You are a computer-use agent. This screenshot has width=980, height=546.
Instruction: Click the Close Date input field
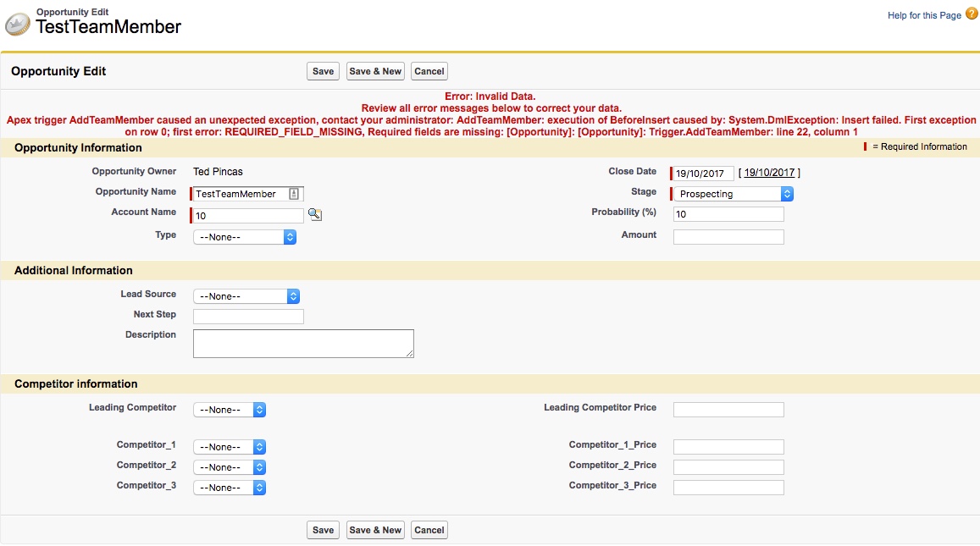coord(704,173)
